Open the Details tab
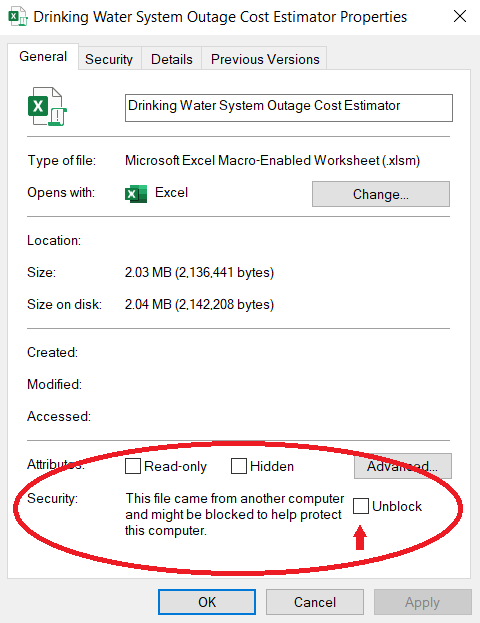 (172, 59)
